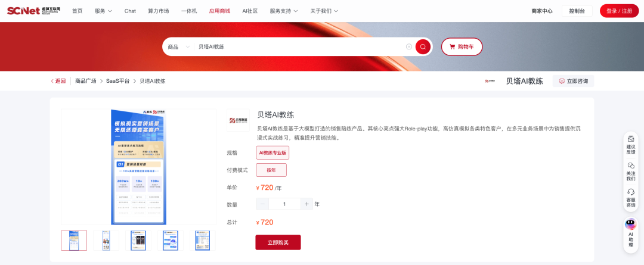The width and height of the screenshot is (644, 265).
Task: Click the plus quantity button
Action: [307, 204]
